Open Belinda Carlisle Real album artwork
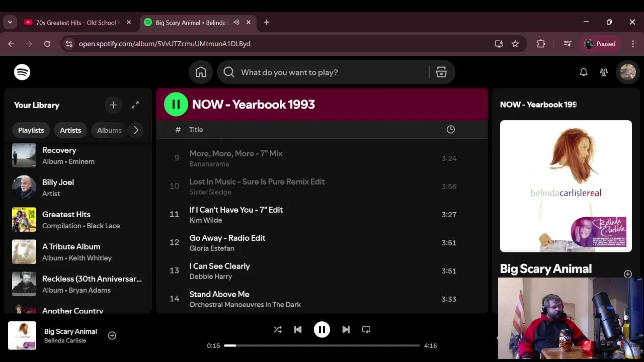Image resolution: width=644 pixels, height=362 pixels. tap(566, 186)
